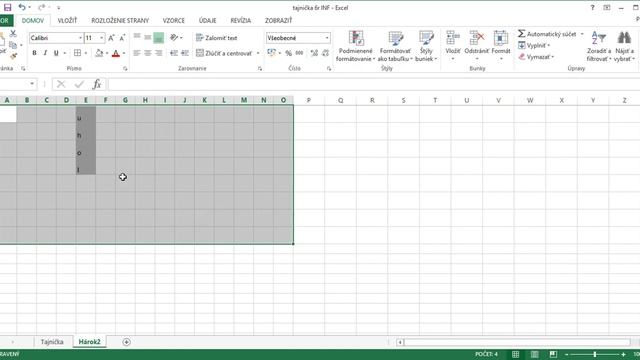Switch to ÚDAJE ribbon tab

pyautogui.click(x=207, y=20)
